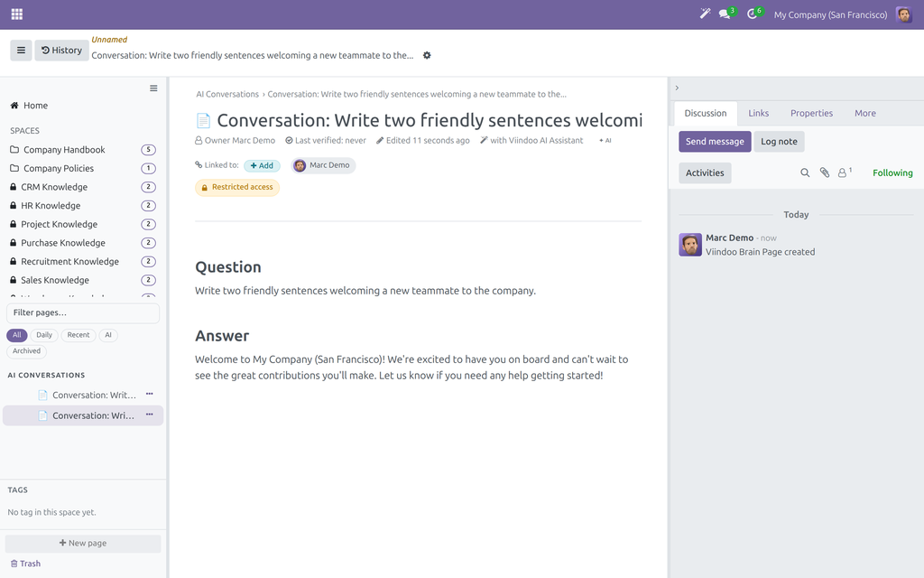Select the AI filter chip
This screenshot has height=578, width=924.
(108, 335)
